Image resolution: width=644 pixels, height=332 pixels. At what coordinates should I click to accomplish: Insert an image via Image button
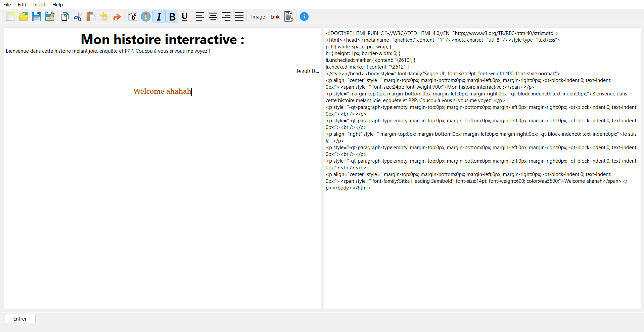(258, 17)
